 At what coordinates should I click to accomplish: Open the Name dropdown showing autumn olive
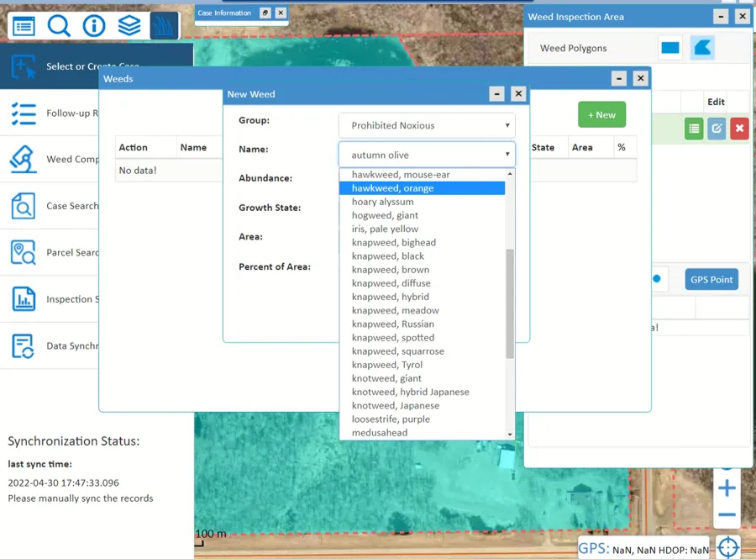(427, 155)
